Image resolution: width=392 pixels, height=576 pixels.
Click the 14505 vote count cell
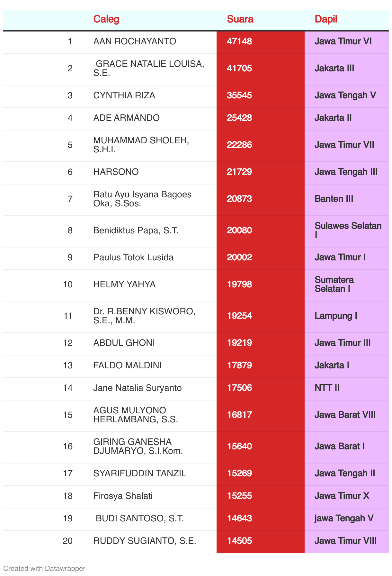pos(240,541)
